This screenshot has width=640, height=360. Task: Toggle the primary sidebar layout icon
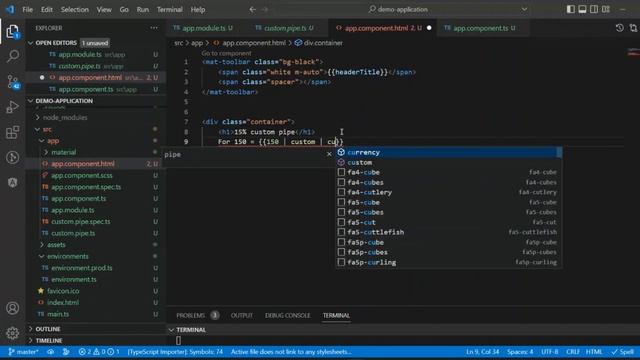(571, 9)
